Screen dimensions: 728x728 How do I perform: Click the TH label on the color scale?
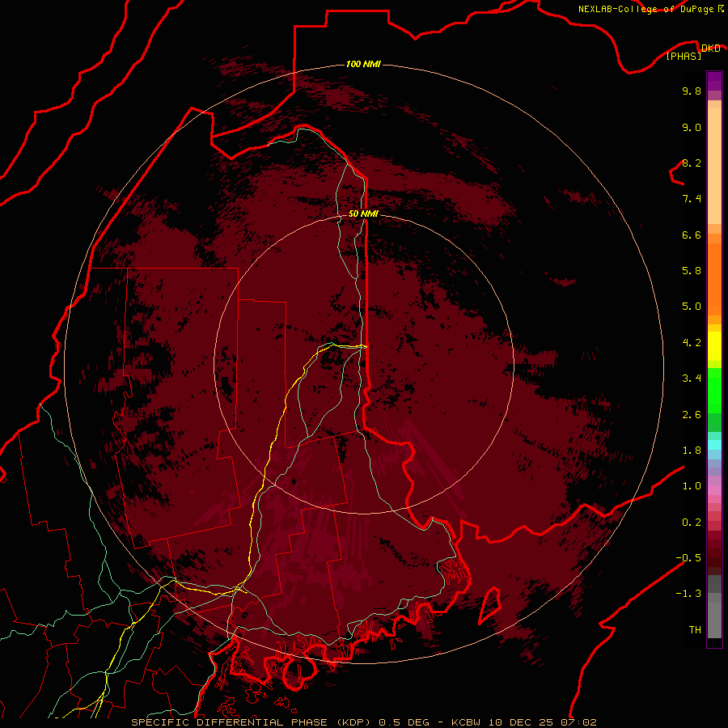(695, 630)
